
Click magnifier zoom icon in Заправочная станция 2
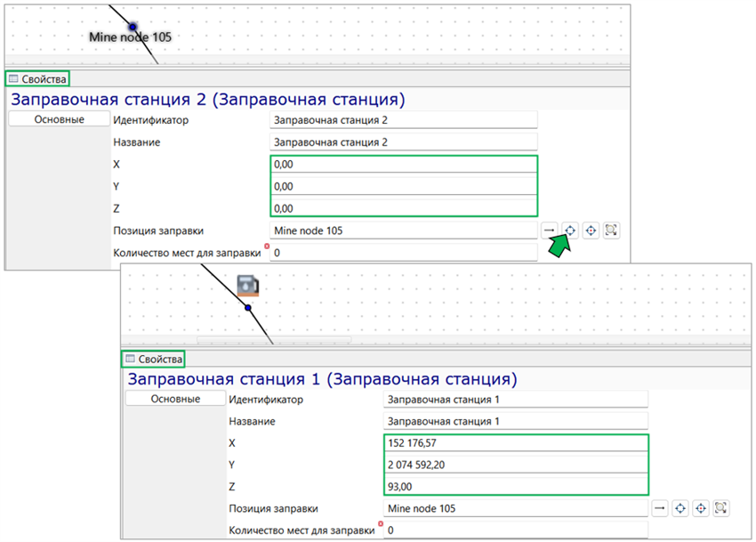[611, 231]
